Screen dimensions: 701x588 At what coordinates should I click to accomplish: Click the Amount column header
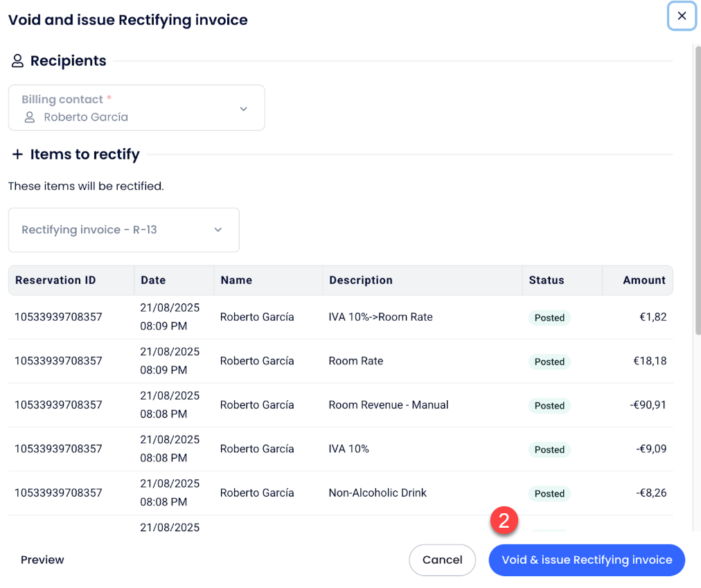click(644, 280)
